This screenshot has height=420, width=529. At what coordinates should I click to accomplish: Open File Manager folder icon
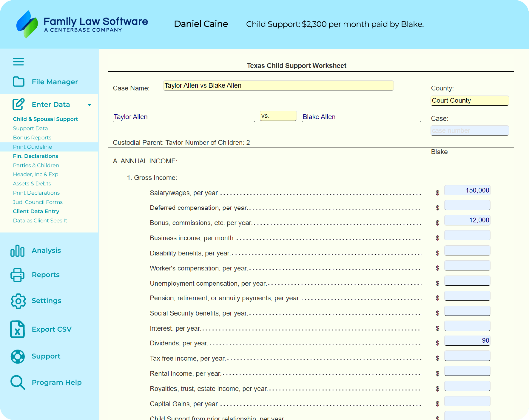[x=18, y=81]
